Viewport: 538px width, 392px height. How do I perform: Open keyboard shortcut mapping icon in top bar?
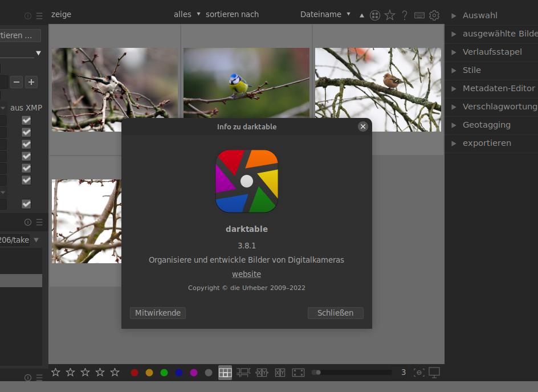pyautogui.click(x=419, y=15)
